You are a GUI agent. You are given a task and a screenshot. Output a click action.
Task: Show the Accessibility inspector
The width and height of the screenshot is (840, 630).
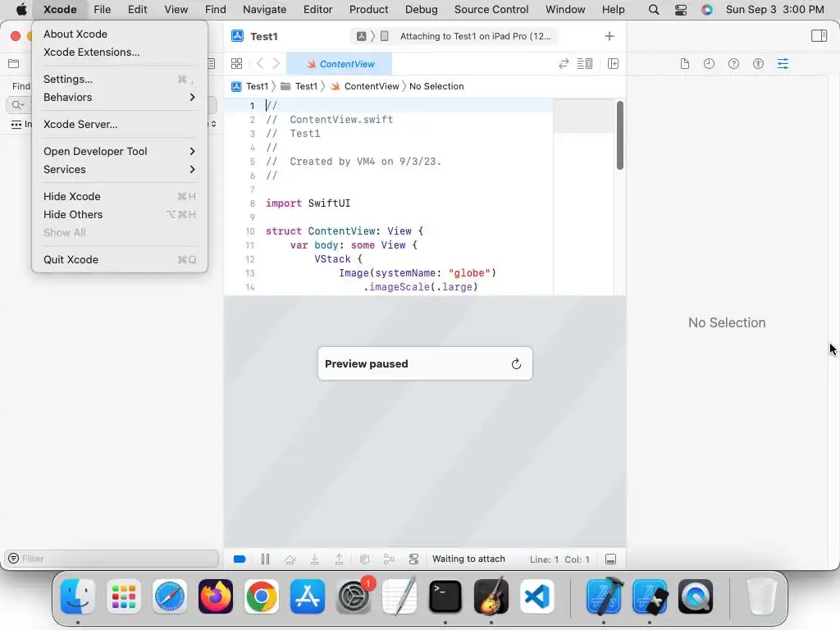click(x=758, y=64)
